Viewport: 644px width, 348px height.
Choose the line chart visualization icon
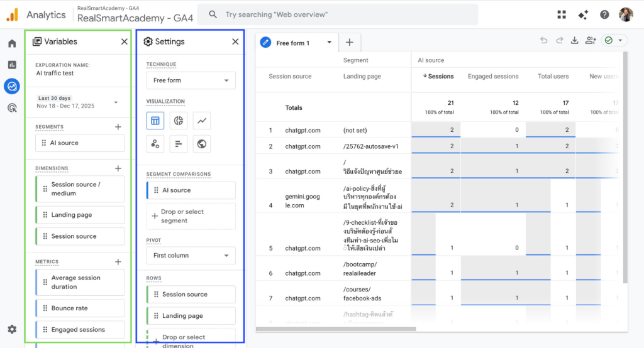click(201, 120)
